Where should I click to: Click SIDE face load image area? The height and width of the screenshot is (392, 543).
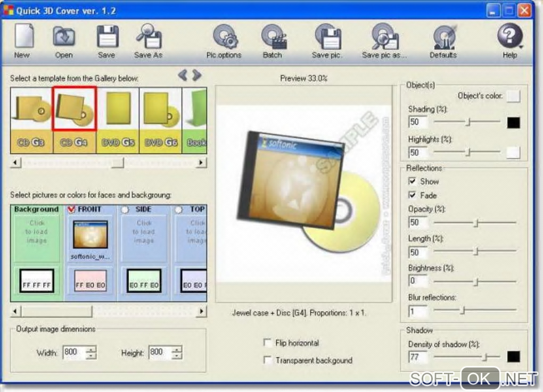coord(144,239)
